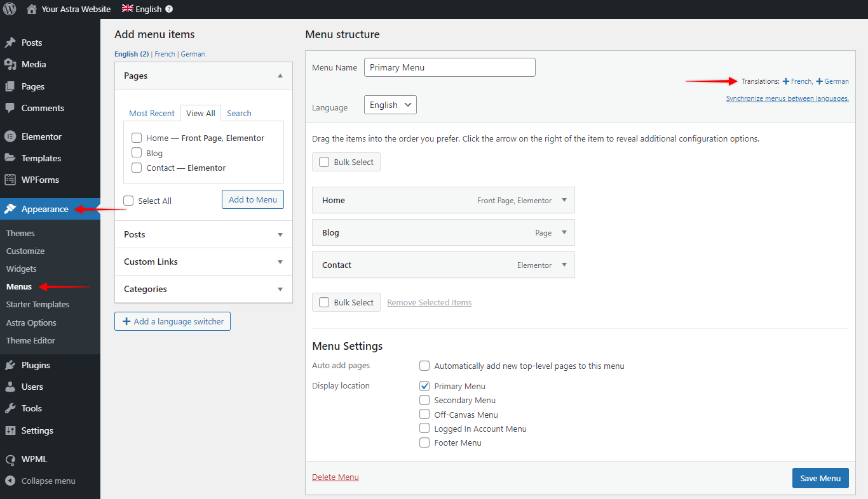The height and width of the screenshot is (499, 868).
Task: Click the plus icon next to French translation
Action: click(786, 81)
